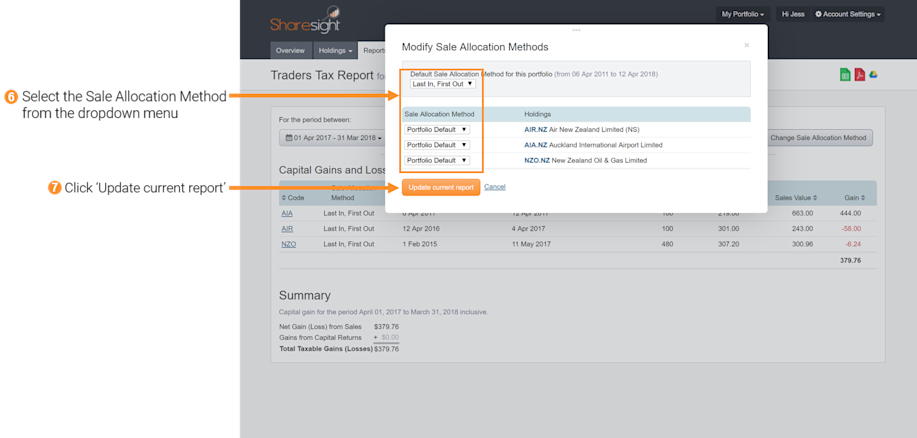Click Change Sale Allocation Method button

point(818,138)
